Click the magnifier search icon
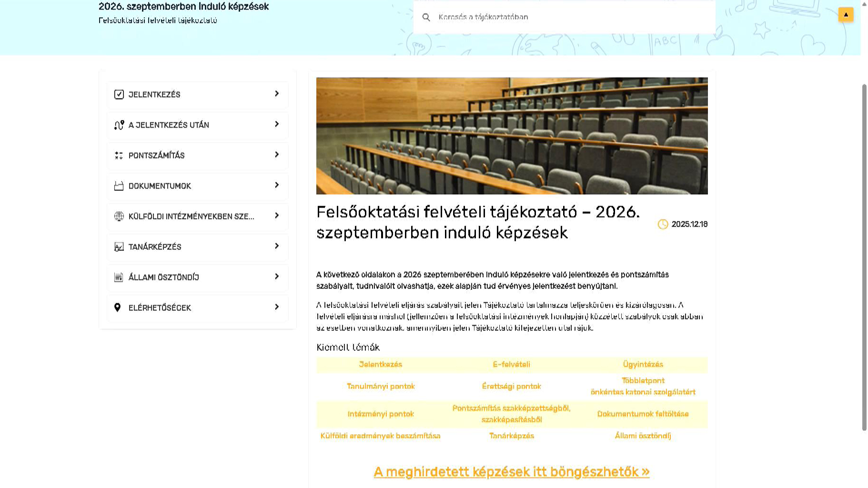The width and height of the screenshot is (868, 488). [x=426, y=17]
